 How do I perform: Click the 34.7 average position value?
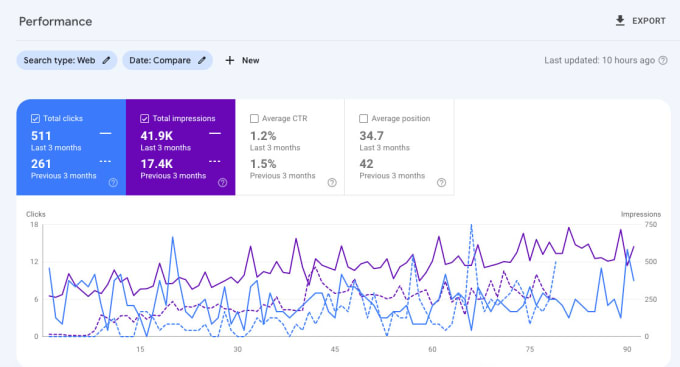pos(371,136)
